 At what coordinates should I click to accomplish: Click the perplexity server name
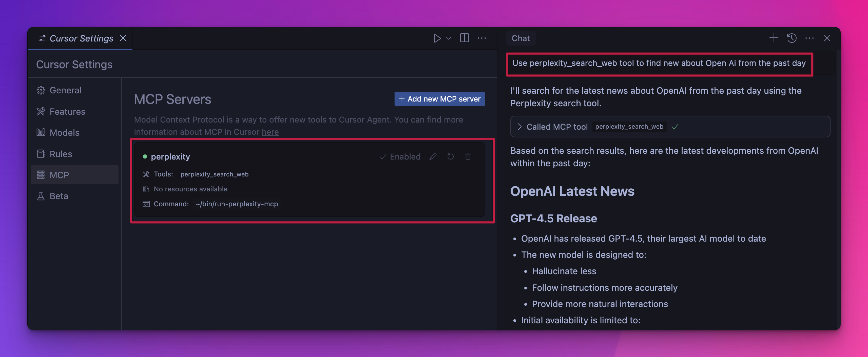tap(171, 157)
